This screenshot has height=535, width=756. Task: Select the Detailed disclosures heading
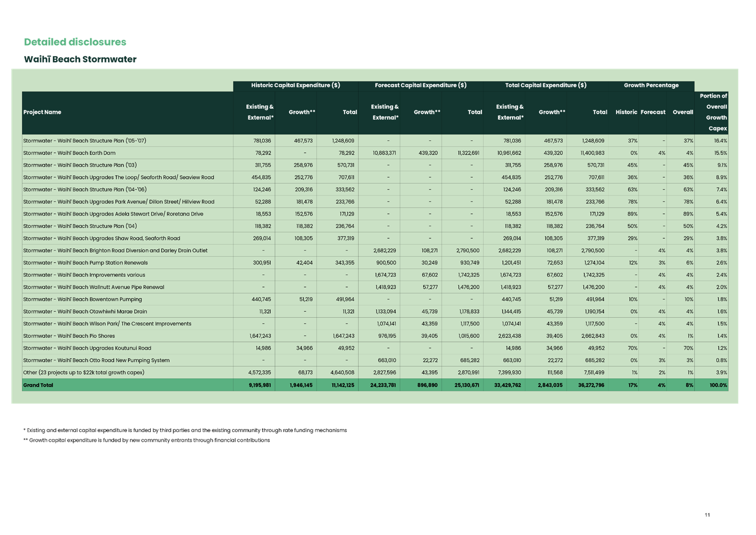click(75, 42)
